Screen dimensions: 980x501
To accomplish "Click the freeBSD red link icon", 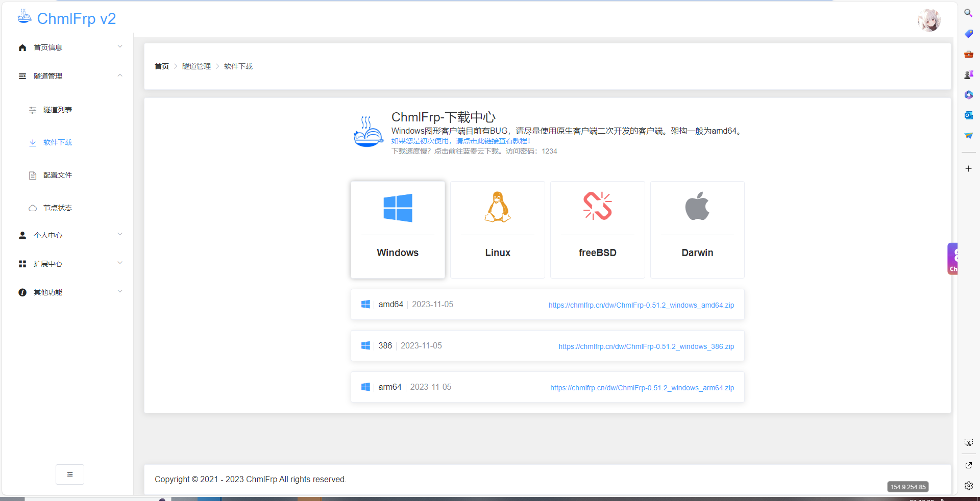I will 598,206.
